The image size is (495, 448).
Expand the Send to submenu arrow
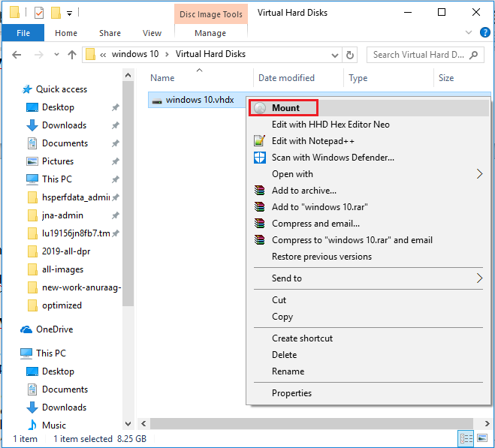479,278
